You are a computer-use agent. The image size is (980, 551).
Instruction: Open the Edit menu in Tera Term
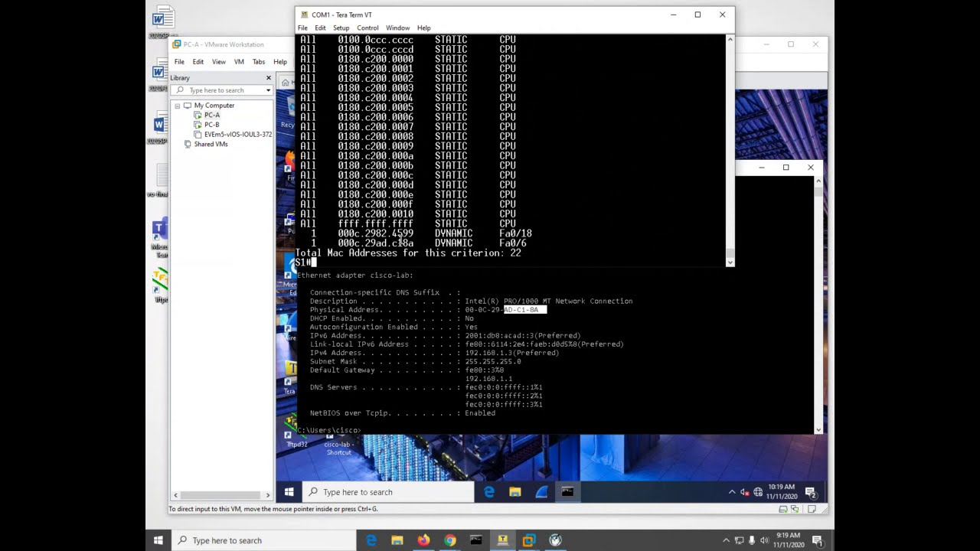coord(320,28)
